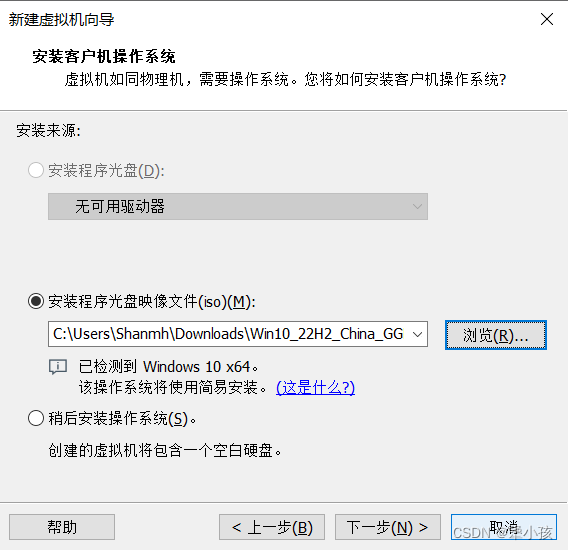The image size is (568, 550).
Task: Click the 安装客户机操作系统 heading
Action: pyautogui.click(x=104, y=57)
